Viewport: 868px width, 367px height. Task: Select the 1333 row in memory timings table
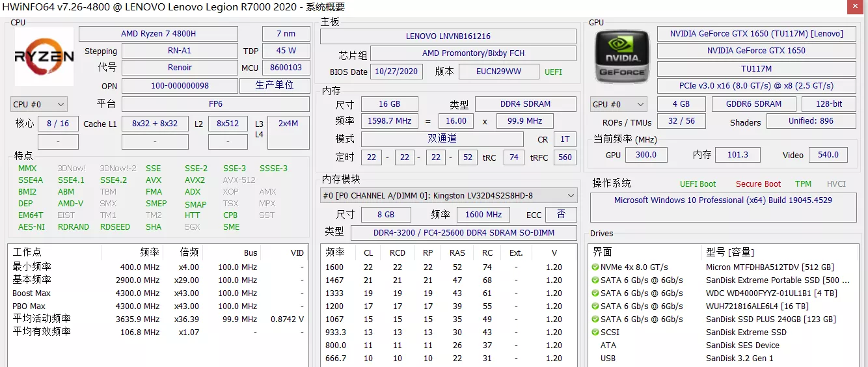tap(448, 293)
